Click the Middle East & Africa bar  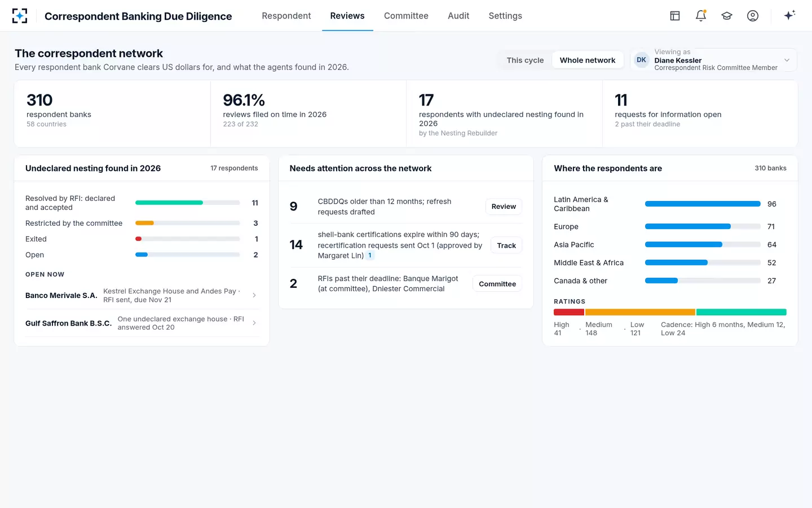tap(703, 262)
